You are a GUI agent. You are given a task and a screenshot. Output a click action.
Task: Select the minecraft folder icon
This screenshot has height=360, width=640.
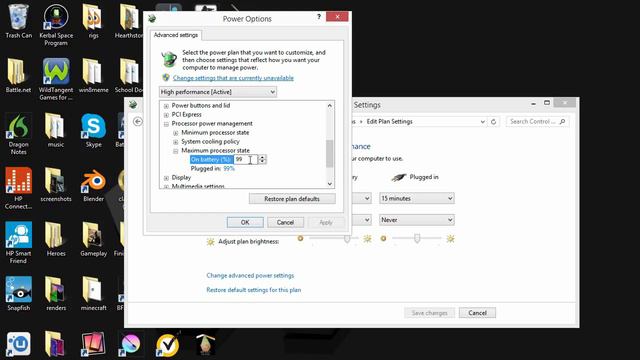coord(93,293)
